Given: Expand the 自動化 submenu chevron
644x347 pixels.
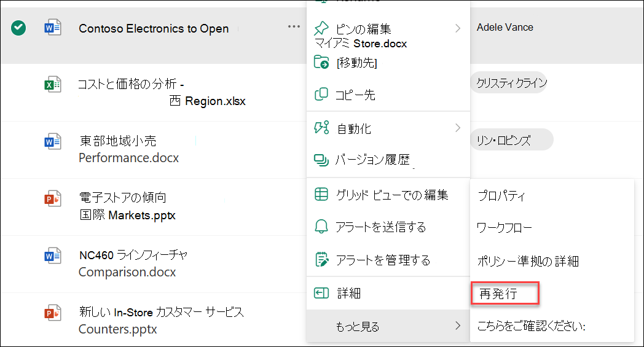Looking at the screenshot, I should click(x=458, y=128).
